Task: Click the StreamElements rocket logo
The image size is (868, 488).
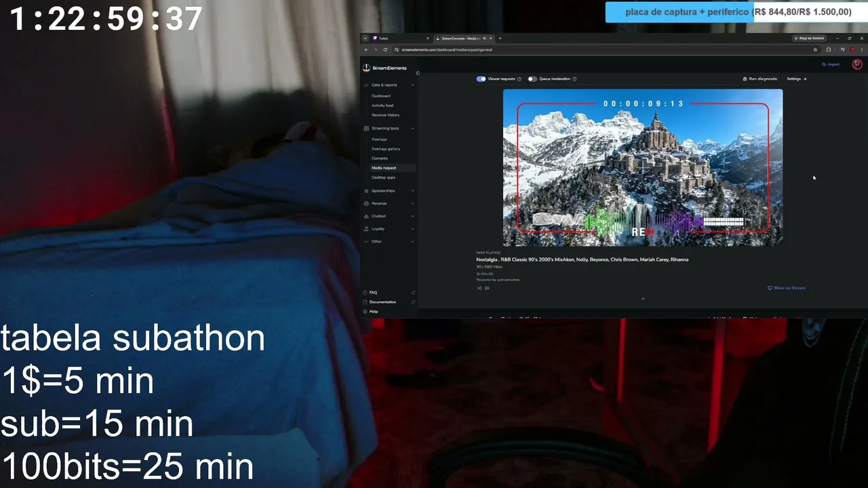Action: coord(366,68)
